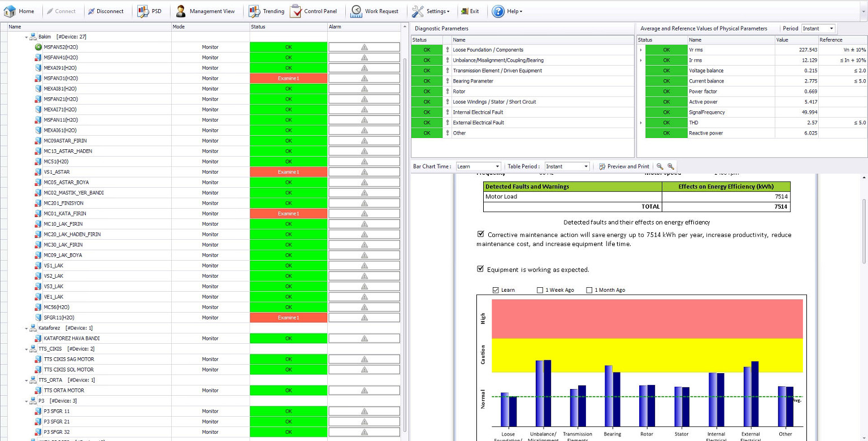868x441 pixels.
Task: Click the Alarm column header
Action: (x=364, y=27)
